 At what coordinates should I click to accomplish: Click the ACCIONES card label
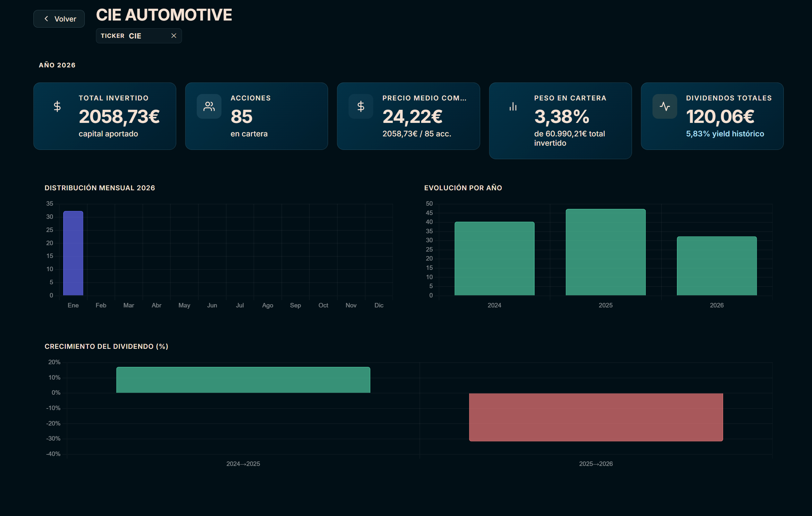click(x=251, y=98)
